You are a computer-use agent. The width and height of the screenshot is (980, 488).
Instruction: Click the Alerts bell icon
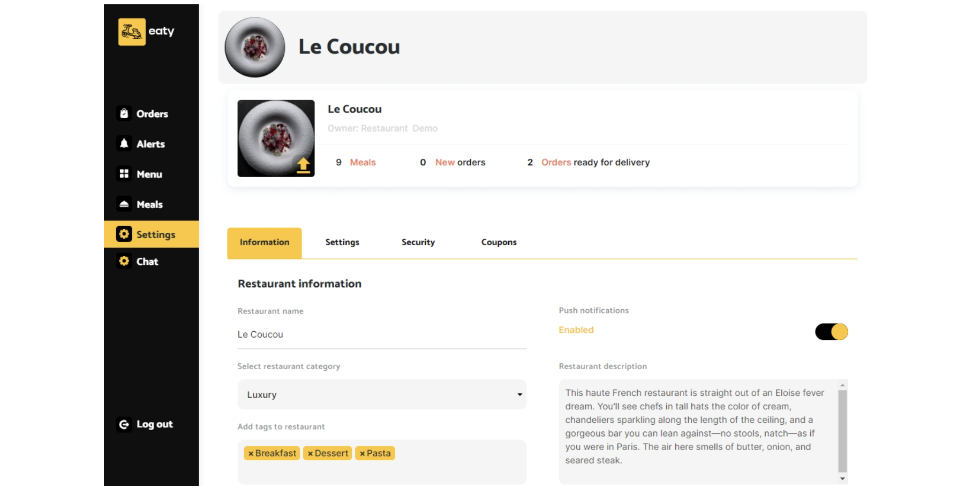pos(124,143)
